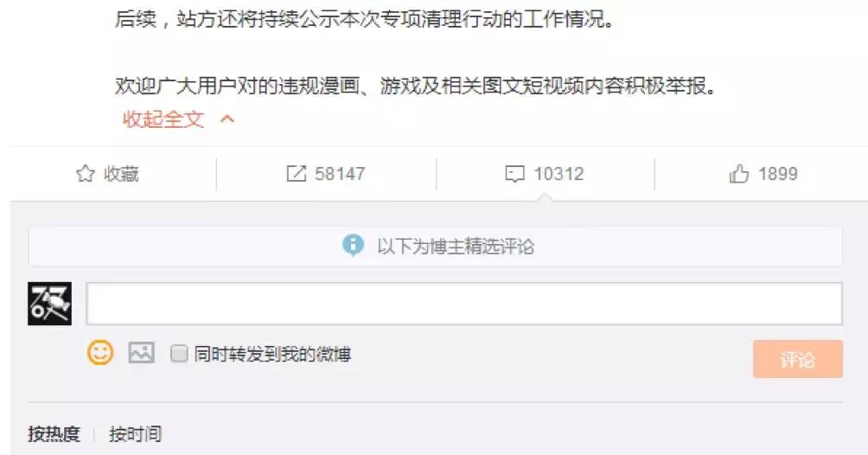Open comments via speech bubble icon
The image size is (868, 455).
pyautogui.click(x=514, y=174)
